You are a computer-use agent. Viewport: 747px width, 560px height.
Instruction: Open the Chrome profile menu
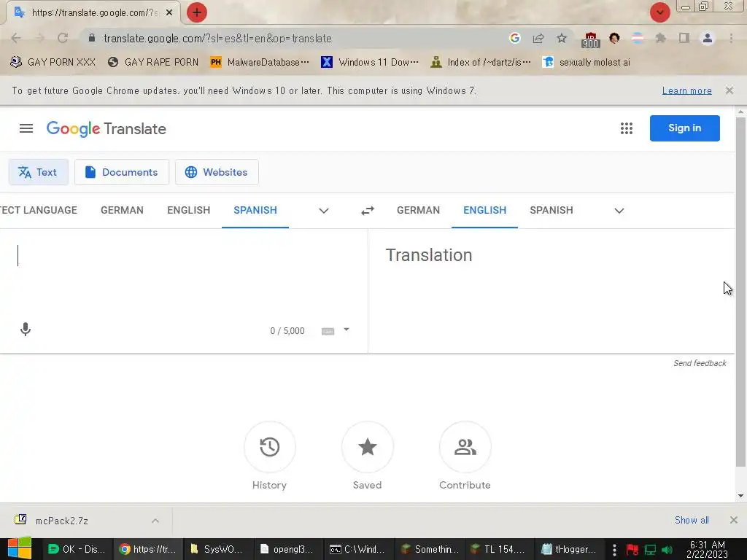[x=708, y=38]
